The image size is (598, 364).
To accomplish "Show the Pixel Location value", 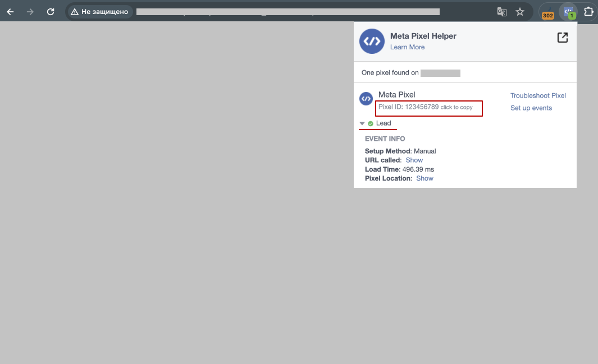I will tap(424, 178).
